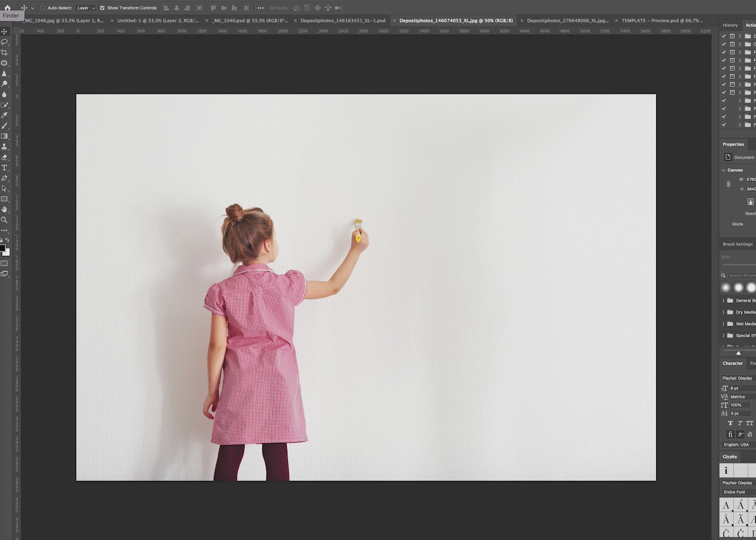The image size is (756, 540).
Task: Open more align options ellipsis
Action: point(260,8)
